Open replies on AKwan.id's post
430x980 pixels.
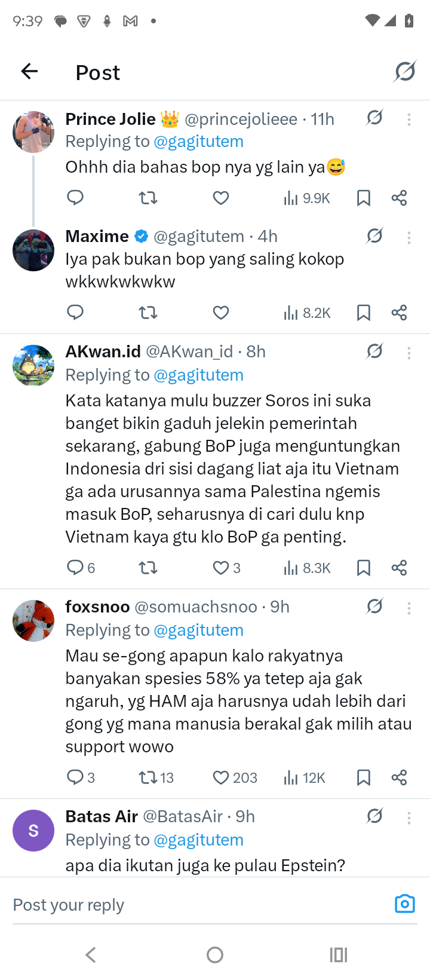point(81,568)
